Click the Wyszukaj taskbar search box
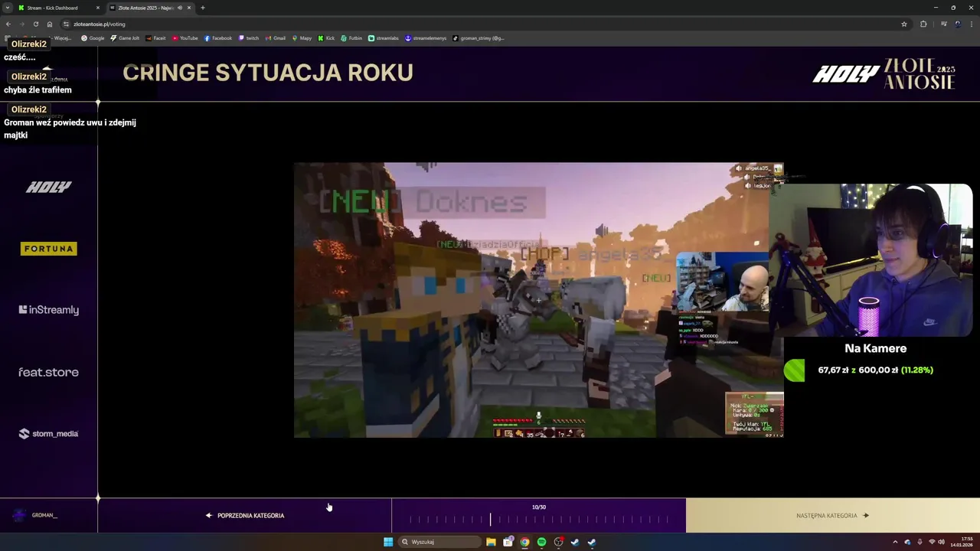 click(440, 542)
